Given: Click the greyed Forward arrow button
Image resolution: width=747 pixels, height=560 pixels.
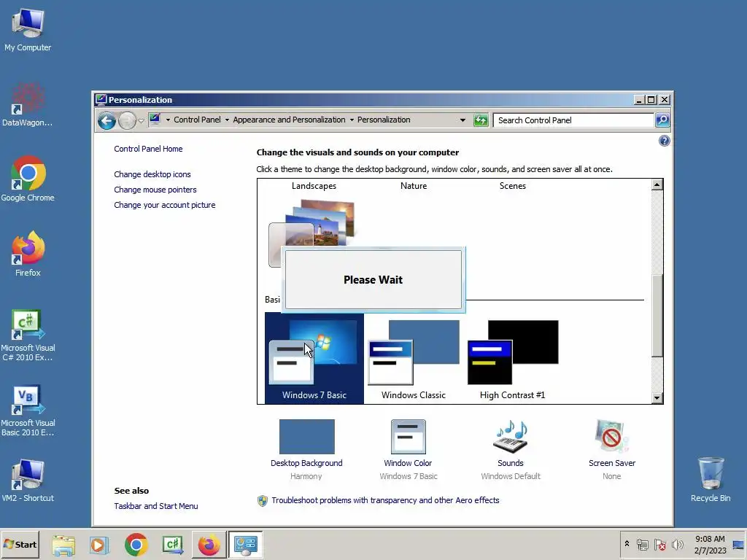Looking at the screenshot, I should (x=127, y=120).
